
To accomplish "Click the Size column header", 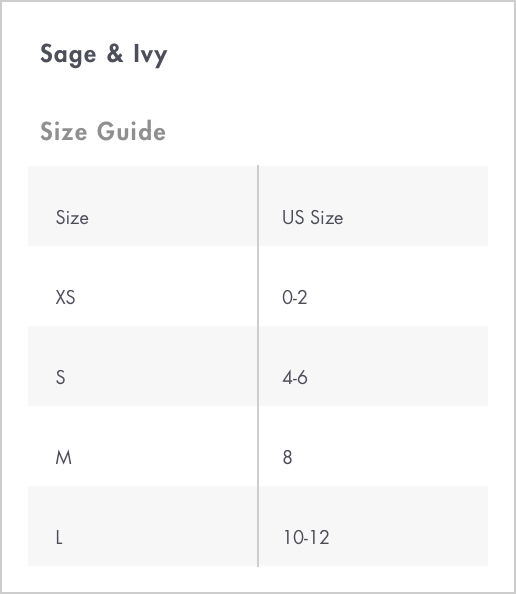I will [x=72, y=217].
